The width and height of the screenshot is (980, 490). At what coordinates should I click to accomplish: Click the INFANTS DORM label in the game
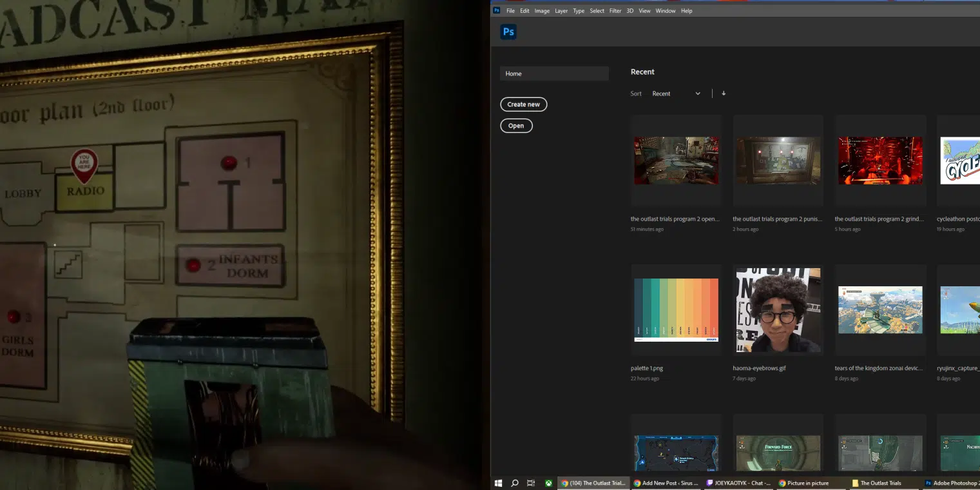[247, 266]
